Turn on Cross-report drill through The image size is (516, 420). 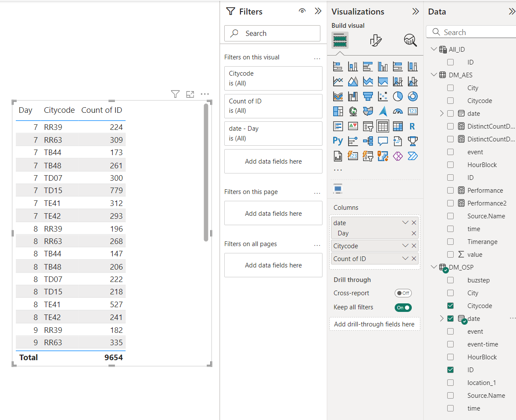point(403,293)
